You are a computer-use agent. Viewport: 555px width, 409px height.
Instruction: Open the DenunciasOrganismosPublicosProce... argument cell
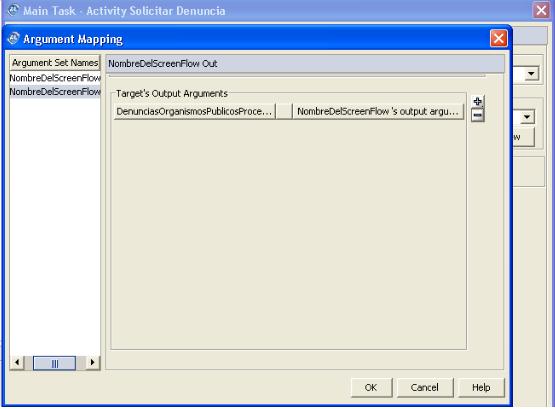point(194,111)
